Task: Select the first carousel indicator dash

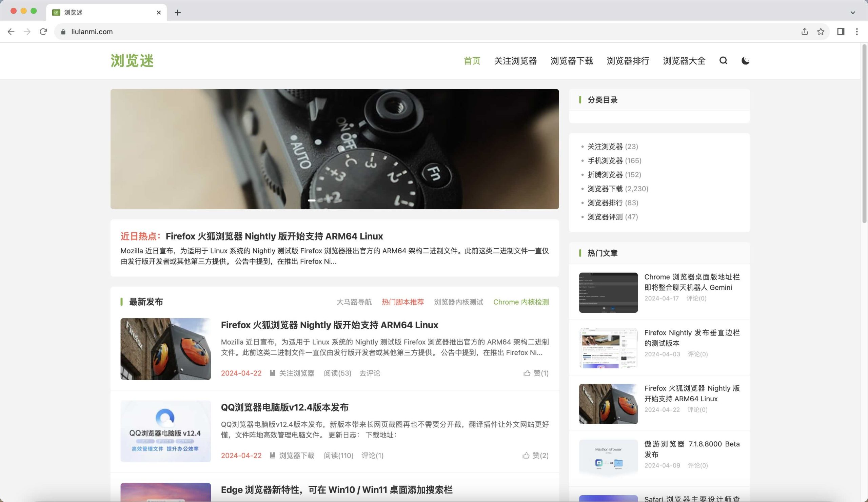Action: coord(311,200)
